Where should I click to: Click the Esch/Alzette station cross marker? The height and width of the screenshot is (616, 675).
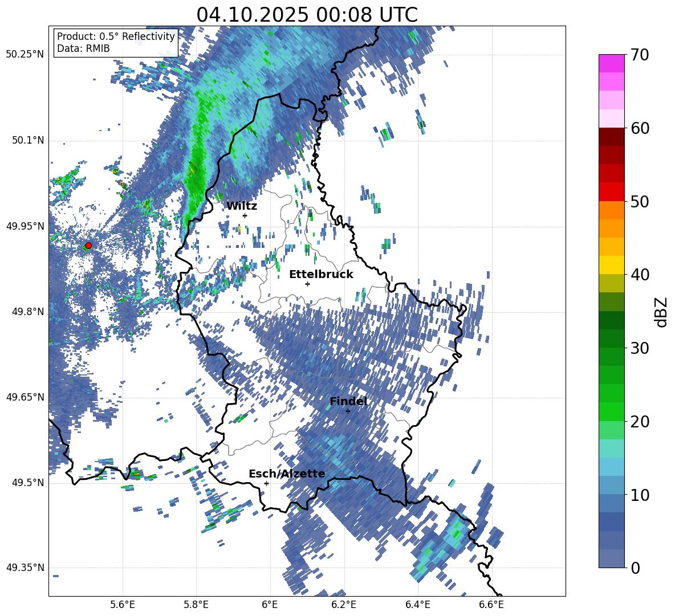[266, 483]
